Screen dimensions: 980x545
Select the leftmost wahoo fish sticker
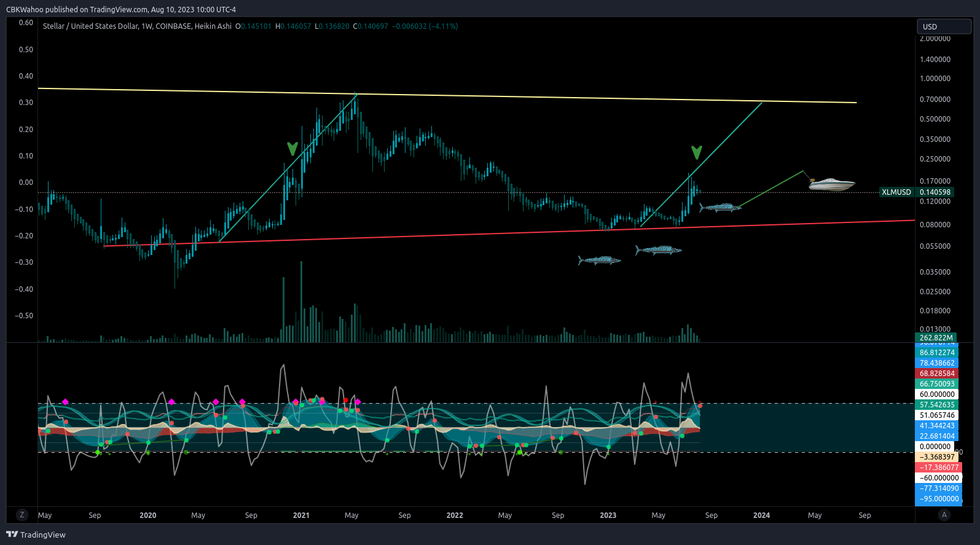[x=599, y=261]
